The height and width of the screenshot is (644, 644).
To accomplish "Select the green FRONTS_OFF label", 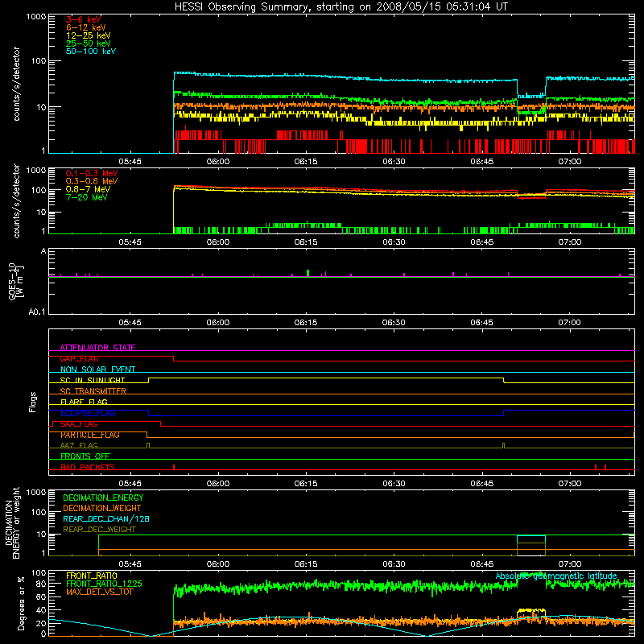I will 85,456.
